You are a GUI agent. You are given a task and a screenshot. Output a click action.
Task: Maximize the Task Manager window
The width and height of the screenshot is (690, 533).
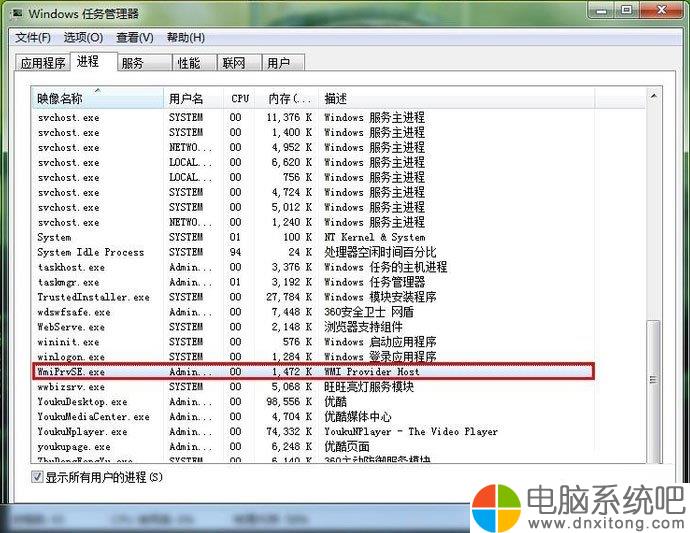pyautogui.click(x=626, y=11)
